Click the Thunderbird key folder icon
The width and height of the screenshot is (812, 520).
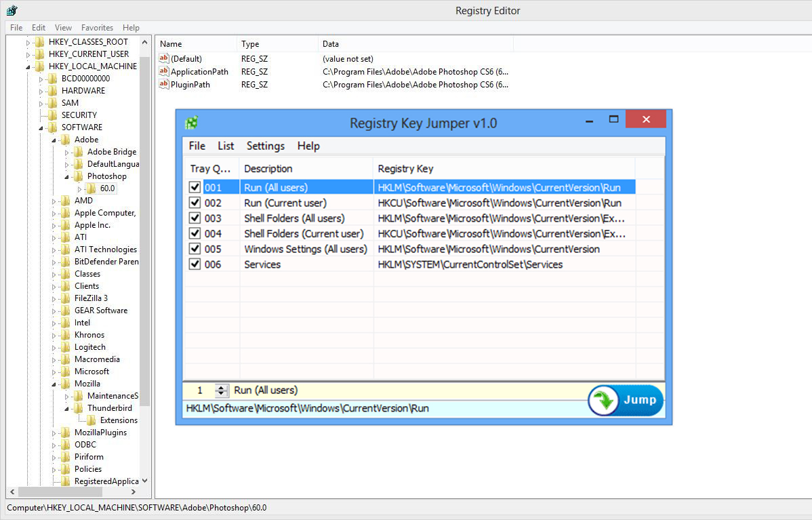pos(79,408)
